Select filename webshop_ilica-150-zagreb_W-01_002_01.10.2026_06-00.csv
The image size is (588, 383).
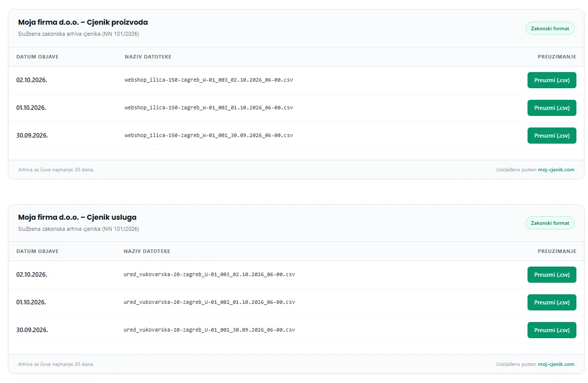pyautogui.click(x=209, y=108)
